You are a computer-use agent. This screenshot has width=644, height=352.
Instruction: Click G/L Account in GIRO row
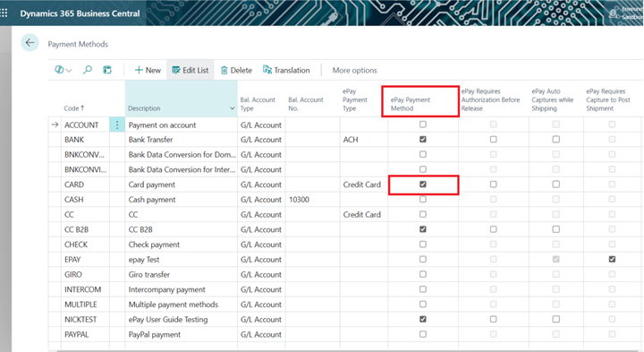coord(261,275)
